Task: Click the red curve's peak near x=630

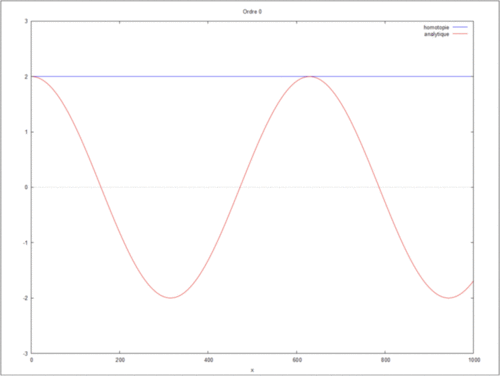Action: [x=309, y=77]
